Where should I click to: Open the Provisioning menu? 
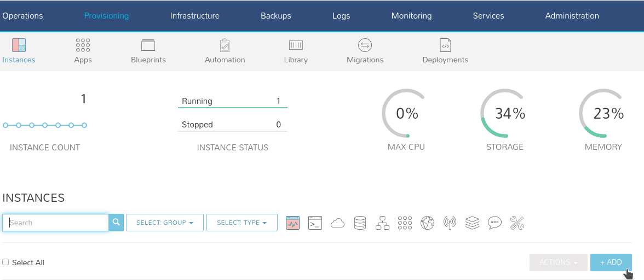(106, 15)
